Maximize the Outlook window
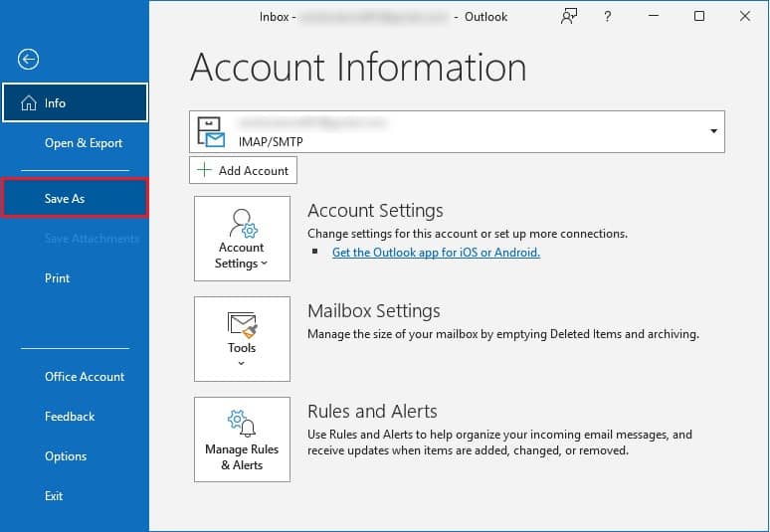 [x=699, y=16]
